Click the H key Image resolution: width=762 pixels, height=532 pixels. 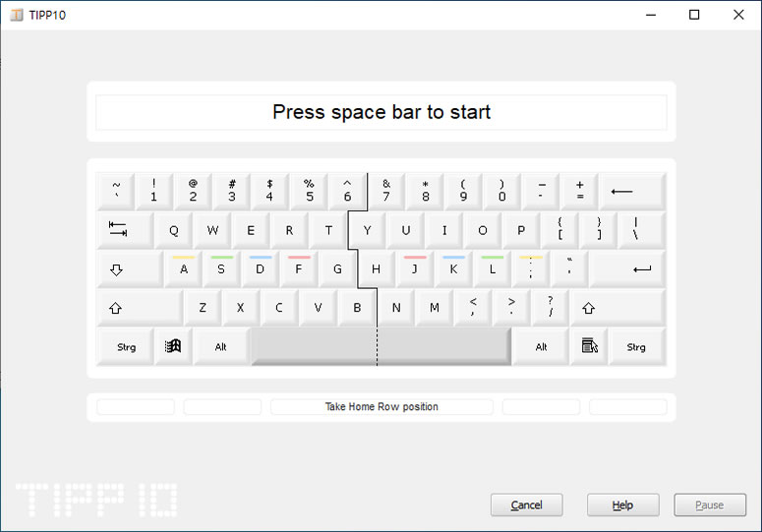click(377, 269)
